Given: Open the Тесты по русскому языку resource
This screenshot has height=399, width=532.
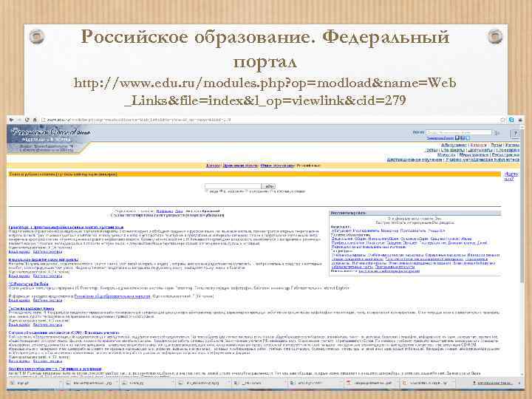Looking at the screenshot, I should (x=31, y=308).
